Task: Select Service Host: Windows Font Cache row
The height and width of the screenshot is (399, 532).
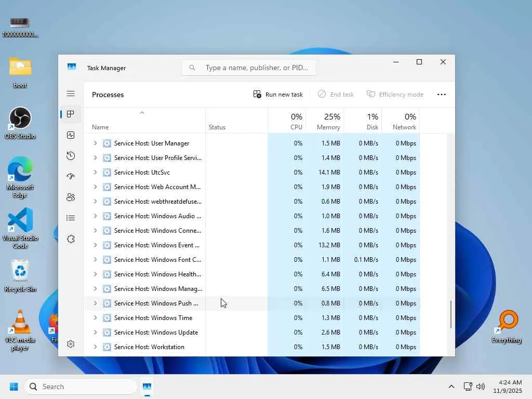Action: pyautogui.click(x=252, y=260)
